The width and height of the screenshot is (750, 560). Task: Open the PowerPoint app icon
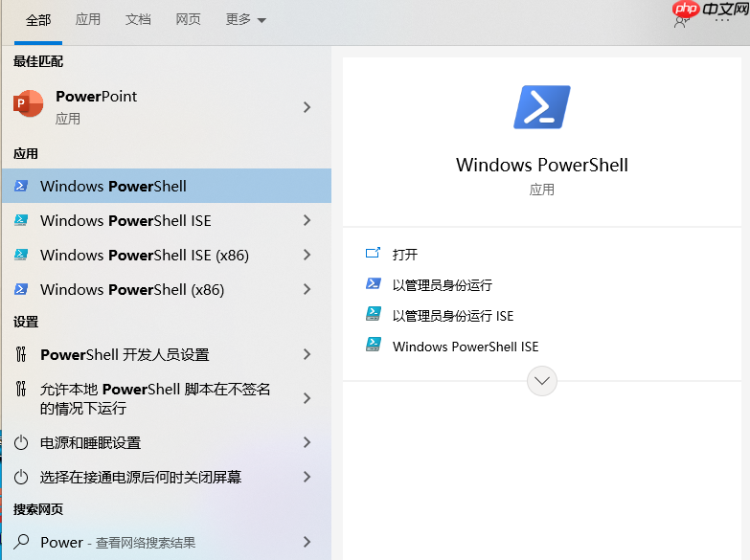28,103
